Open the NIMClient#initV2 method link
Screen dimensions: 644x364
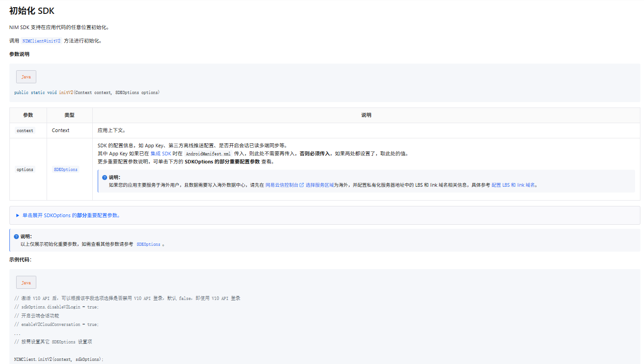[x=41, y=41]
